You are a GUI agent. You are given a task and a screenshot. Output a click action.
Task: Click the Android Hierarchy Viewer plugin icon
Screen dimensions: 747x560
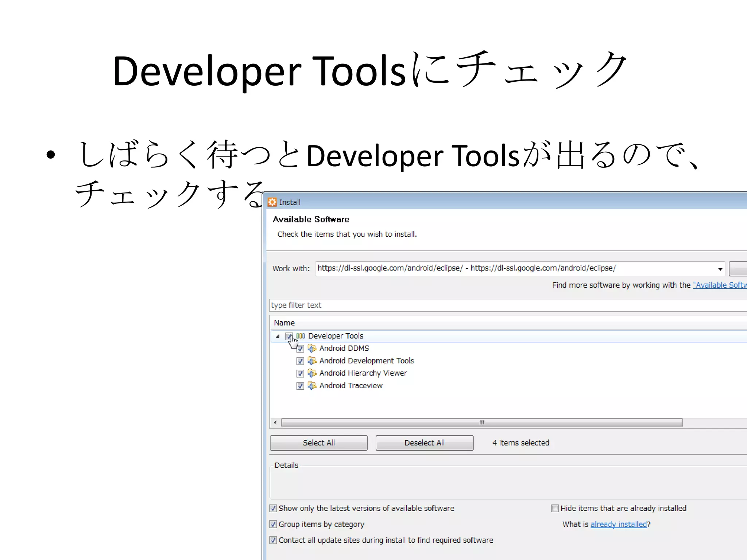312,373
